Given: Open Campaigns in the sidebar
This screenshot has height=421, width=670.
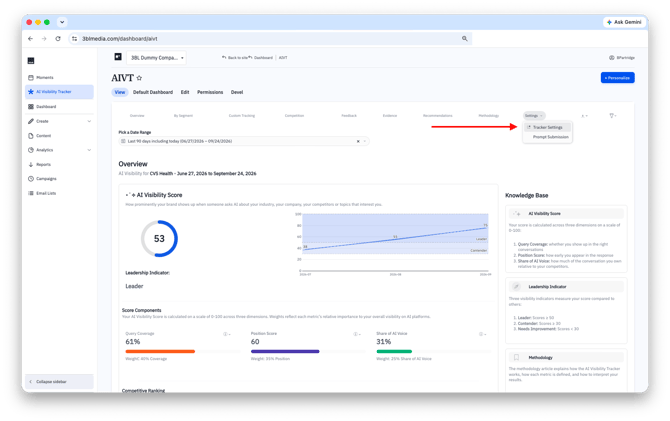Looking at the screenshot, I should coord(42,179).
